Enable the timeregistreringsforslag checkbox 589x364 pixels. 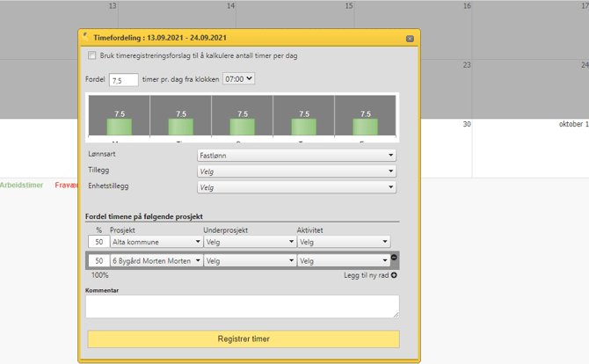pyautogui.click(x=92, y=56)
